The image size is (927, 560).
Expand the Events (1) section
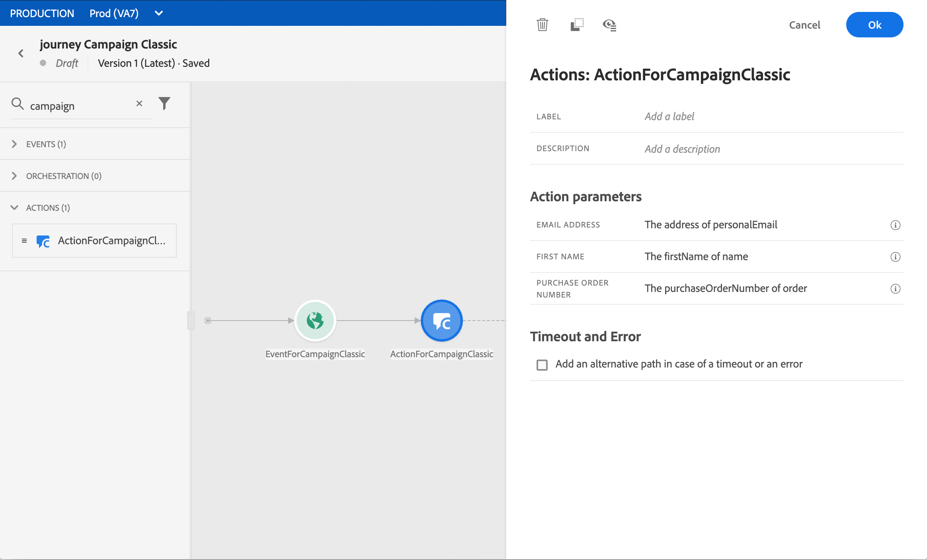(15, 144)
